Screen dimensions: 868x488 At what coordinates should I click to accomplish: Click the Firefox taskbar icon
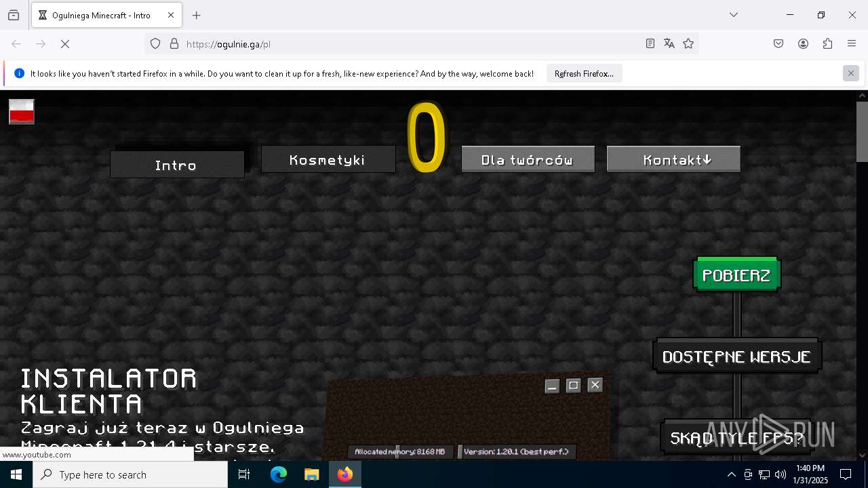click(x=345, y=474)
